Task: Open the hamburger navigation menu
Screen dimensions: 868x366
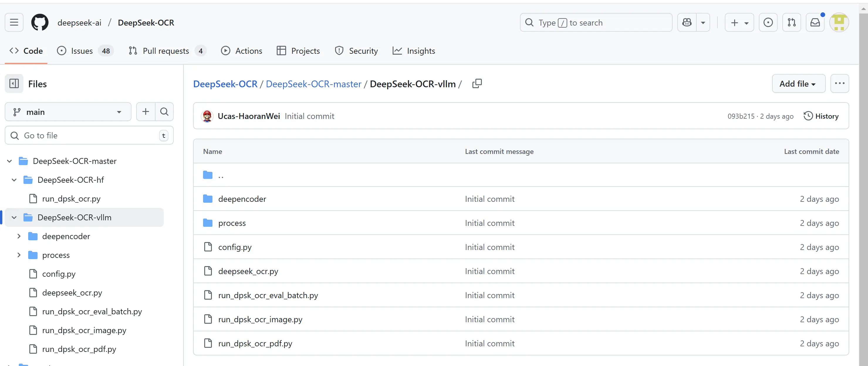Action: pyautogui.click(x=14, y=23)
